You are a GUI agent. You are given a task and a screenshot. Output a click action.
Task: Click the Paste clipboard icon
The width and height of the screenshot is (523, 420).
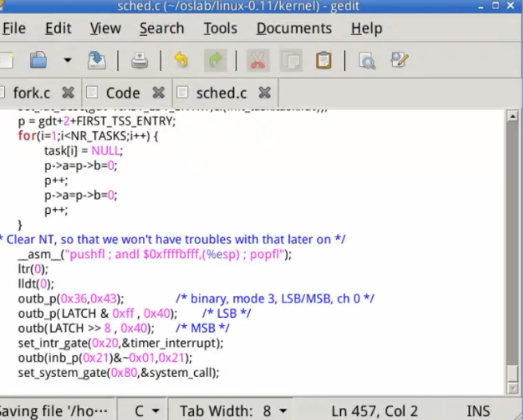323,61
